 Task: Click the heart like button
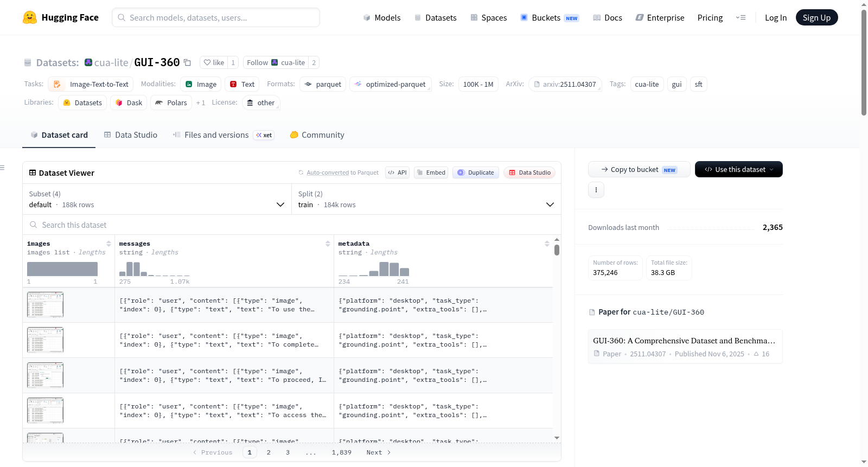214,62
